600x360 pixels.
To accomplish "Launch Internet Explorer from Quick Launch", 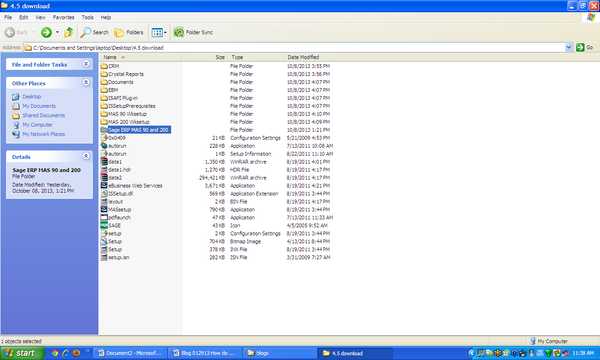I will (66, 353).
